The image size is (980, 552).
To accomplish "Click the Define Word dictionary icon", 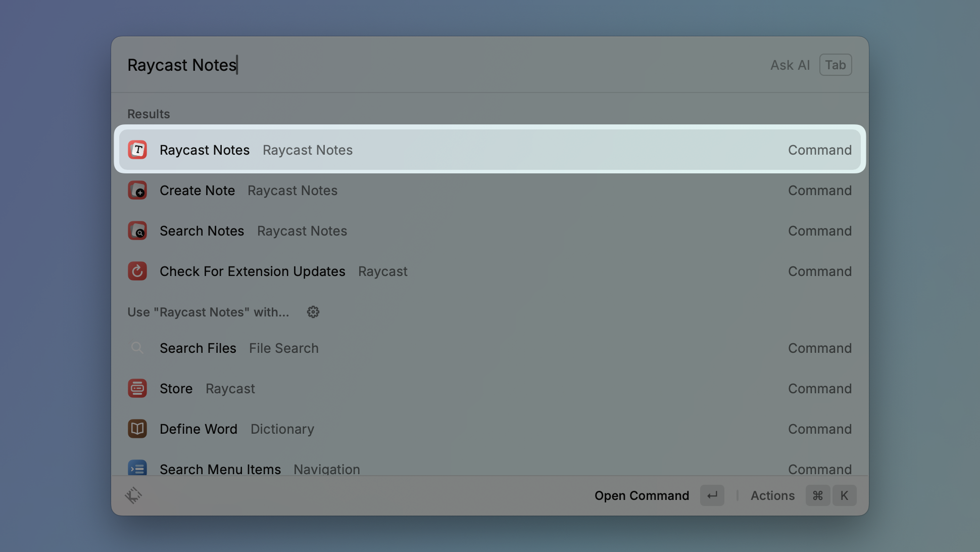I will (x=137, y=429).
